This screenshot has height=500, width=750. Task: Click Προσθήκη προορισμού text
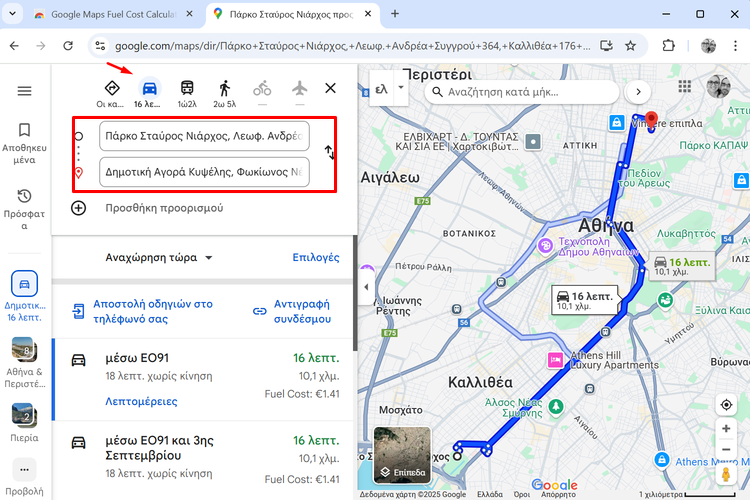(x=164, y=208)
